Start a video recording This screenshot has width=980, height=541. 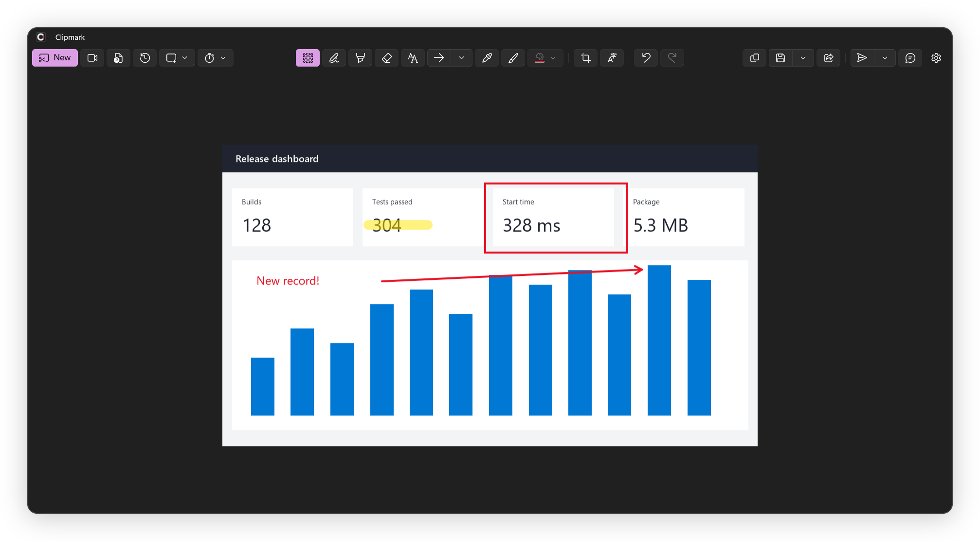point(92,58)
